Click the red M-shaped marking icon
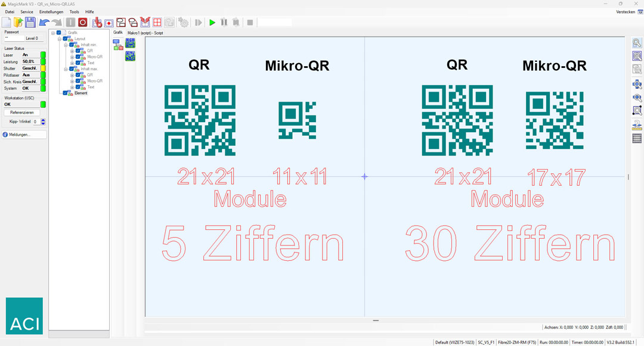 (x=144, y=21)
